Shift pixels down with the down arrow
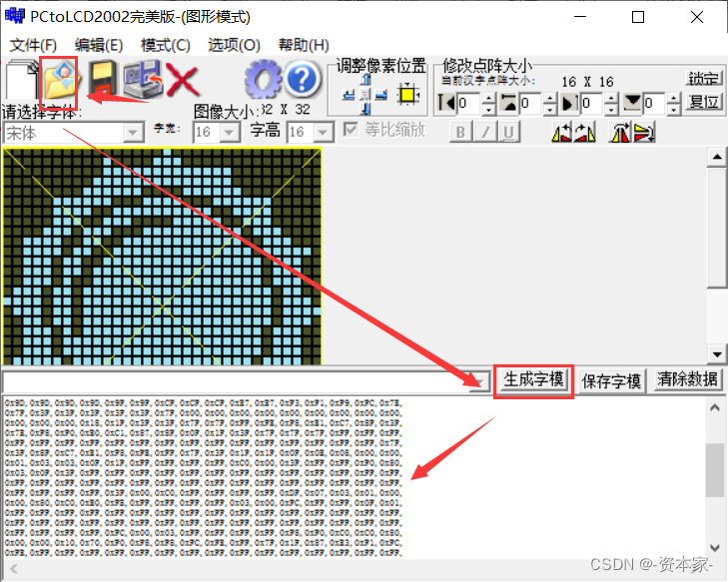728x582 pixels. (x=366, y=109)
